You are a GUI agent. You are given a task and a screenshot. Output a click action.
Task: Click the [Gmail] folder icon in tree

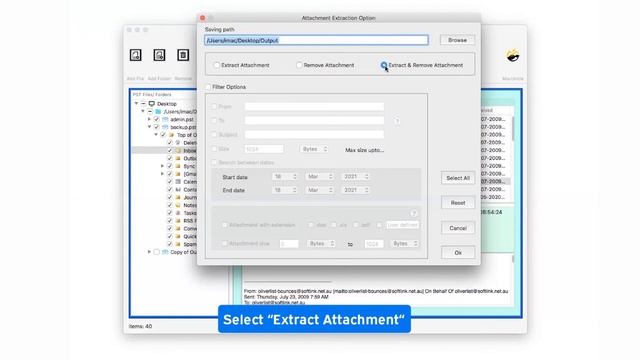click(x=178, y=174)
